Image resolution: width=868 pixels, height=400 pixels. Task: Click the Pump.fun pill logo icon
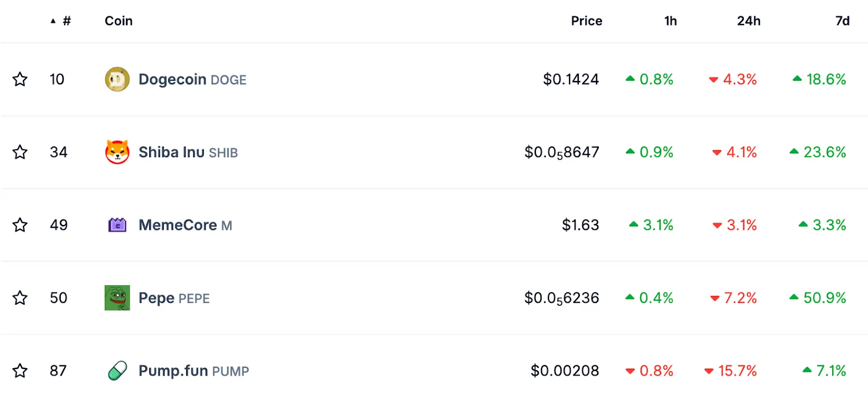pos(117,371)
